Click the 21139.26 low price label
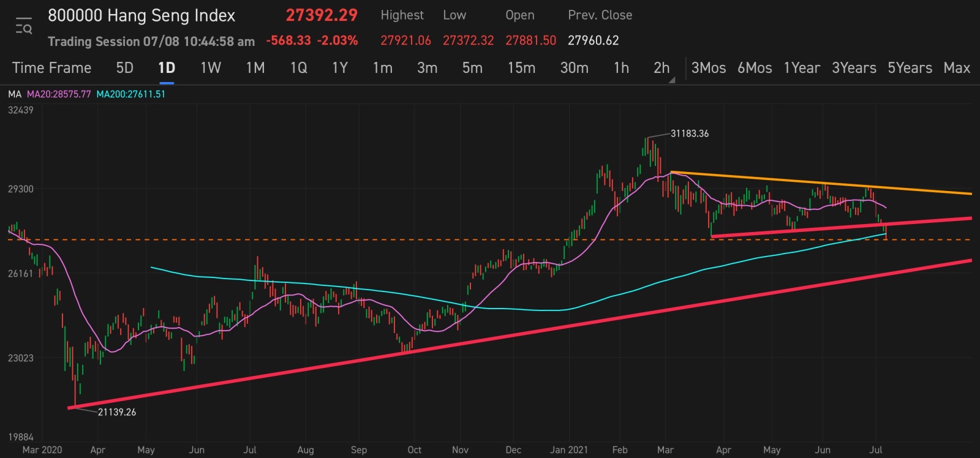980x458 pixels. click(117, 412)
